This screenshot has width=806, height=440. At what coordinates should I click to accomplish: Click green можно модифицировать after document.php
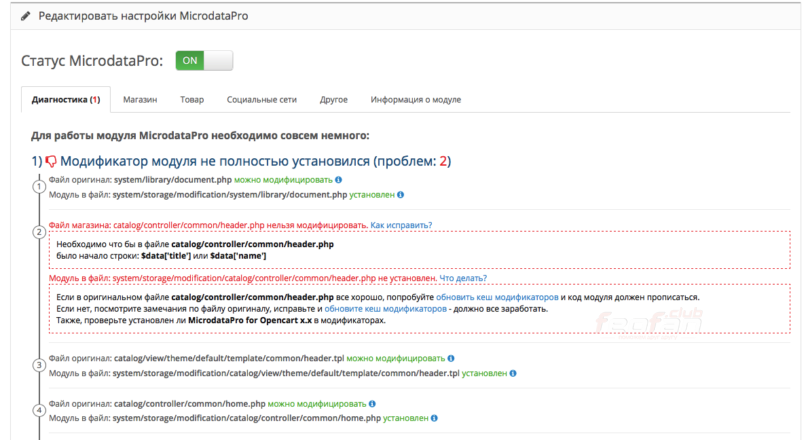pyautogui.click(x=283, y=180)
